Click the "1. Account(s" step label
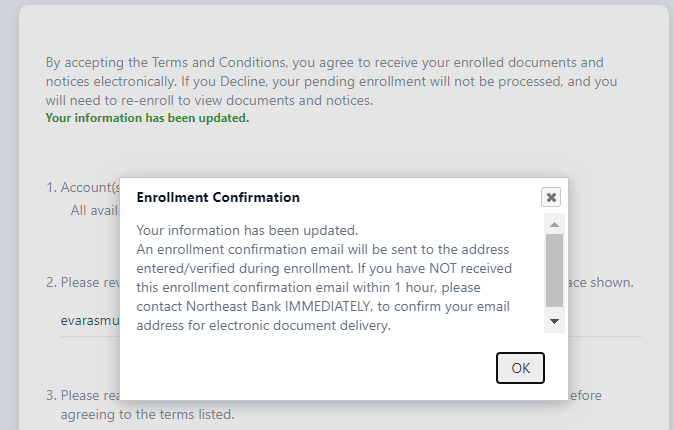Screen dimensions: 674x430 click(x=82, y=187)
